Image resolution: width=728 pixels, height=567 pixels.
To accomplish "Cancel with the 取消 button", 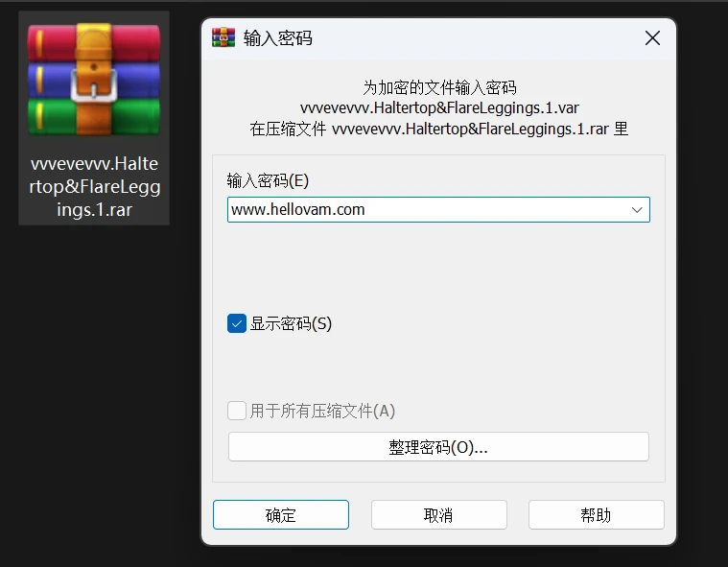I will (x=438, y=514).
